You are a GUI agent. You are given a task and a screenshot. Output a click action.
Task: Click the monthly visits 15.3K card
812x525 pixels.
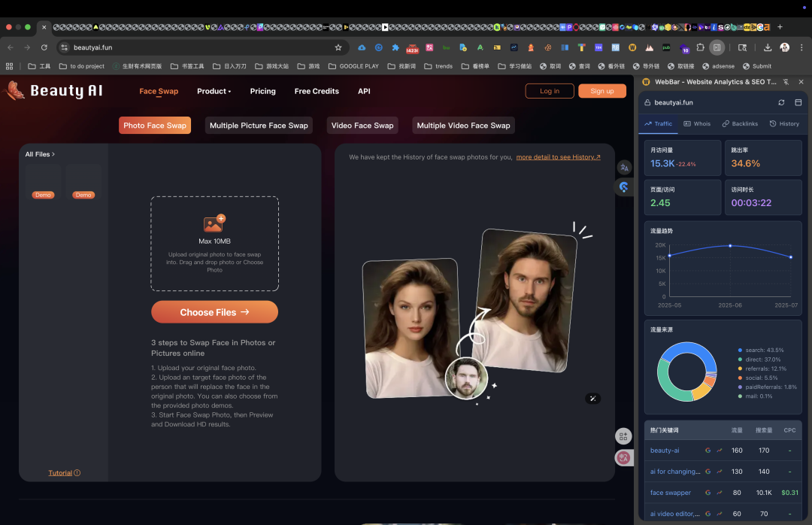[683, 158]
